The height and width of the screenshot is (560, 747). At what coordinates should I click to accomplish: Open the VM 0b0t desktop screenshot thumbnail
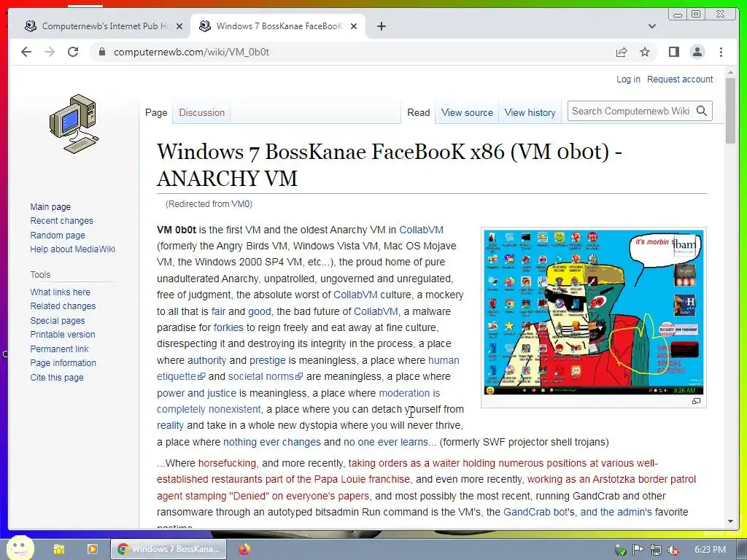tap(594, 312)
